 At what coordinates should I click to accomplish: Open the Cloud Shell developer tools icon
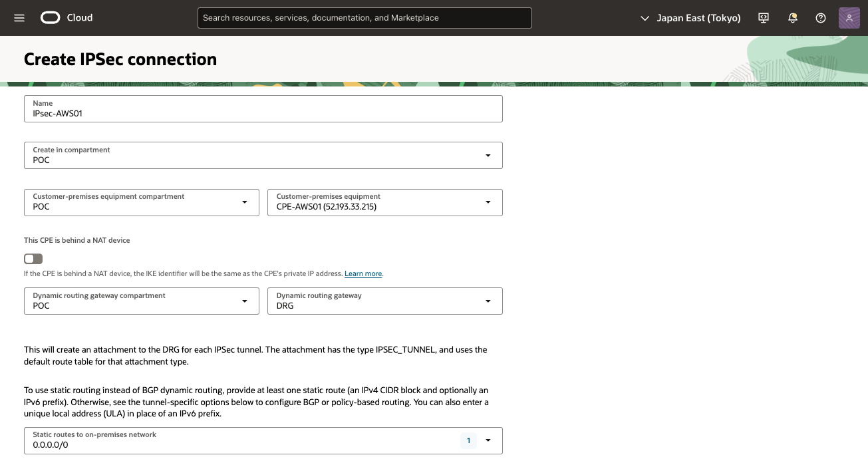(764, 18)
